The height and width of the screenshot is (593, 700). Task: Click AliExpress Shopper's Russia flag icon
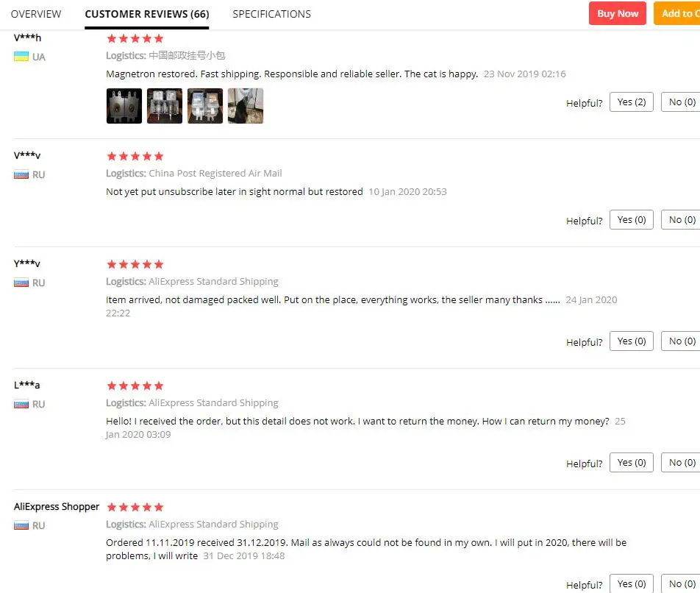click(21, 525)
